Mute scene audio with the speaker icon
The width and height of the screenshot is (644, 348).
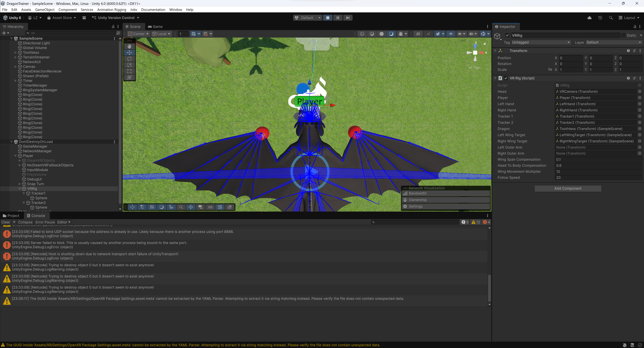(429, 34)
